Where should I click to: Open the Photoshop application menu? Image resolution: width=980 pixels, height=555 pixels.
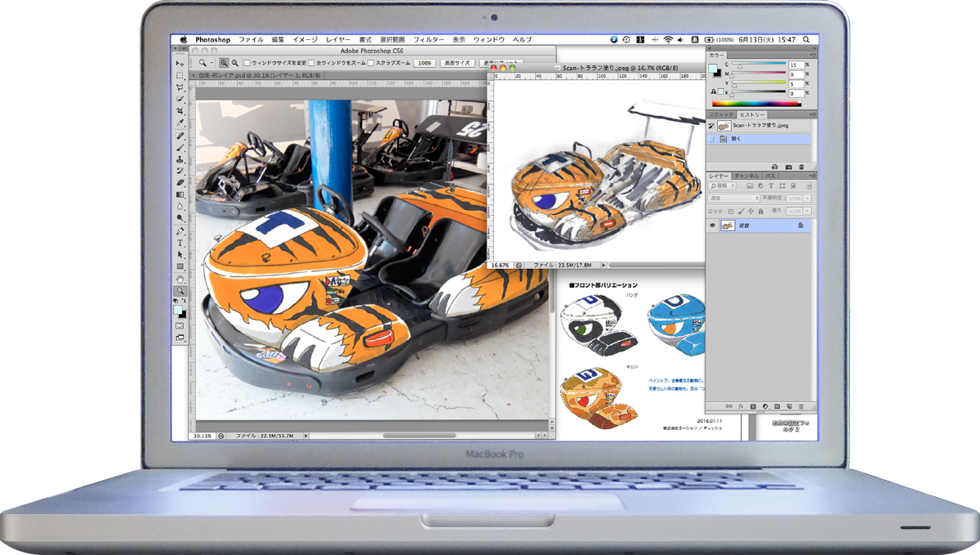point(213,39)
